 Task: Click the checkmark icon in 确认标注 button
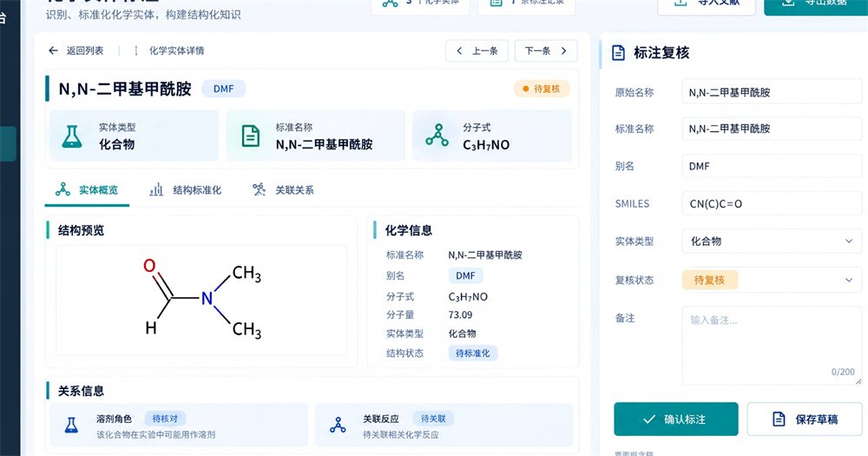pos(649,420)
